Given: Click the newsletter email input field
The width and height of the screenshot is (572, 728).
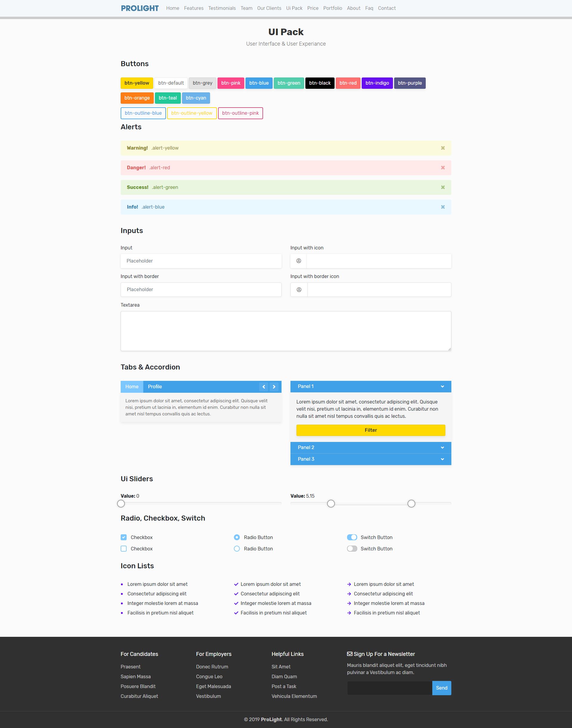Looking at the screenshot, I should pyautogui.click(x=389, y=688).
